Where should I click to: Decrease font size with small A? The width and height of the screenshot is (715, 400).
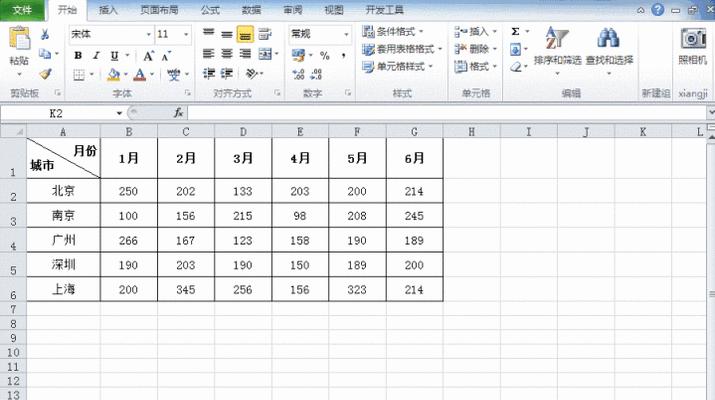click(x=166, y=56)
